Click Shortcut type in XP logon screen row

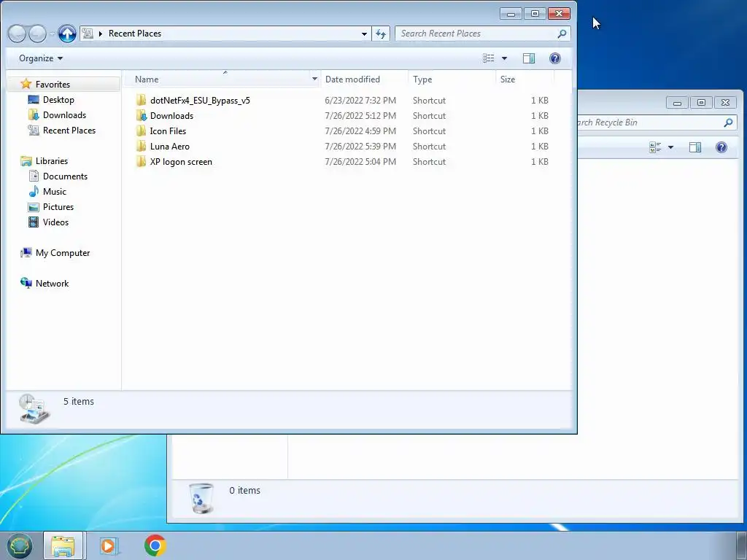(429, 161)
